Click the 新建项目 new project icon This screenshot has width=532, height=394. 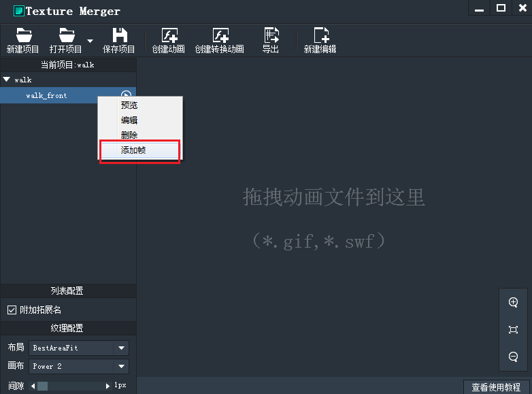[x=22, y=40]
